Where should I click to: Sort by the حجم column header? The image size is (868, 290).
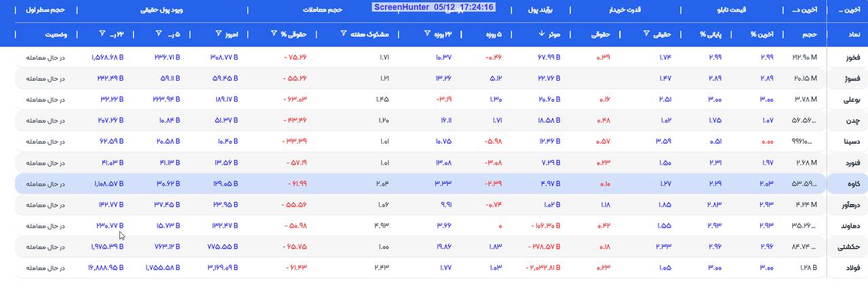click(810, 34)
